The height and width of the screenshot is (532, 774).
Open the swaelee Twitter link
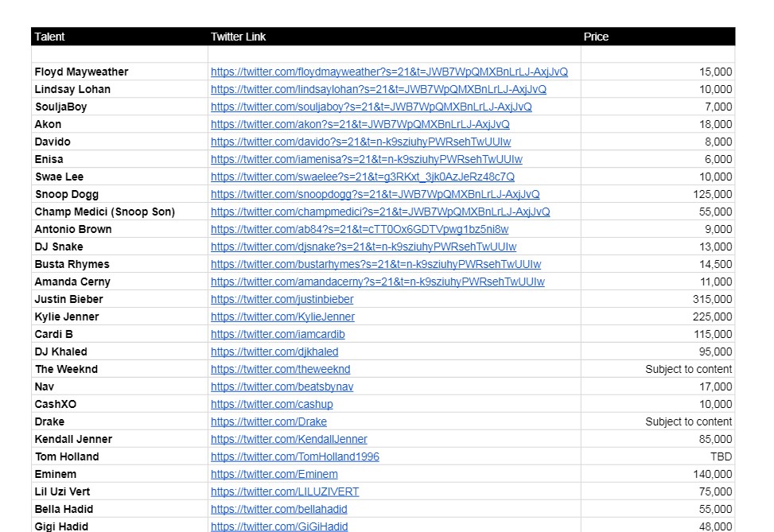(x=362, y=177)
